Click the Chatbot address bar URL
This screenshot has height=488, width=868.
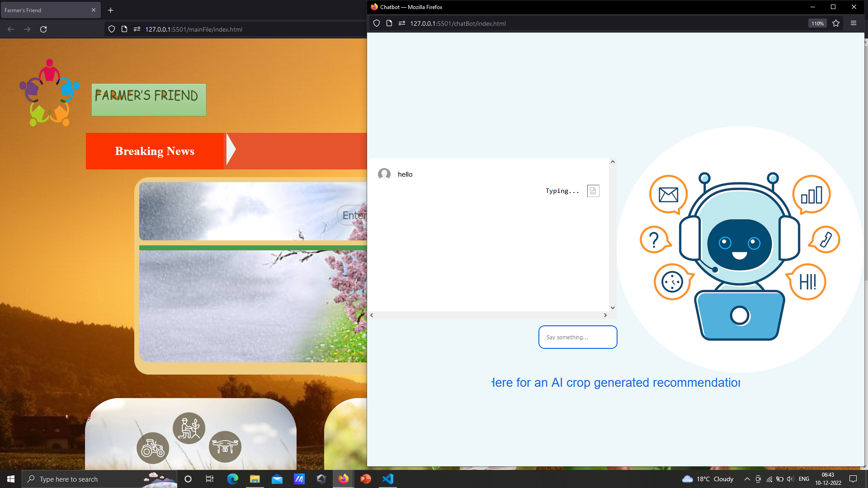click(458, 23)
